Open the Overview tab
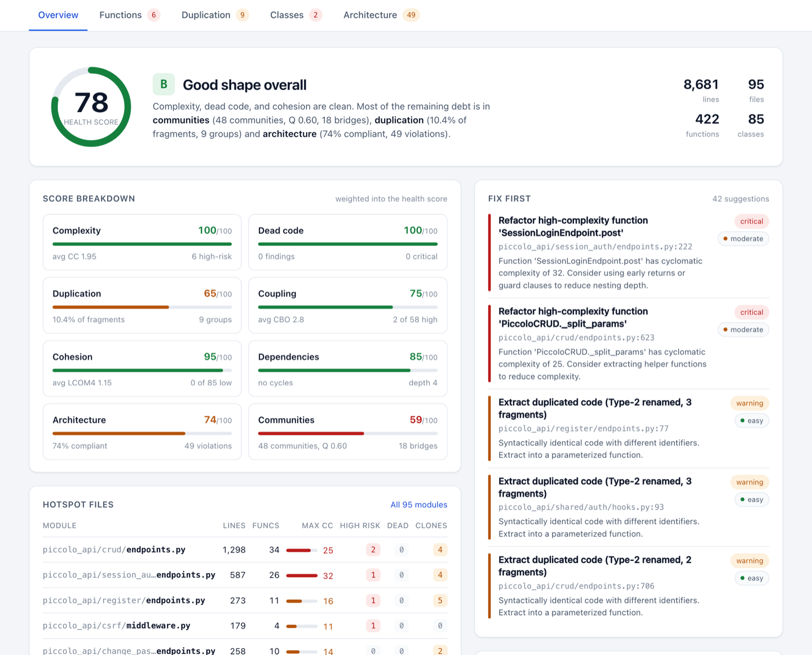Viewport: 812px width, 655px height. (58, 15)
